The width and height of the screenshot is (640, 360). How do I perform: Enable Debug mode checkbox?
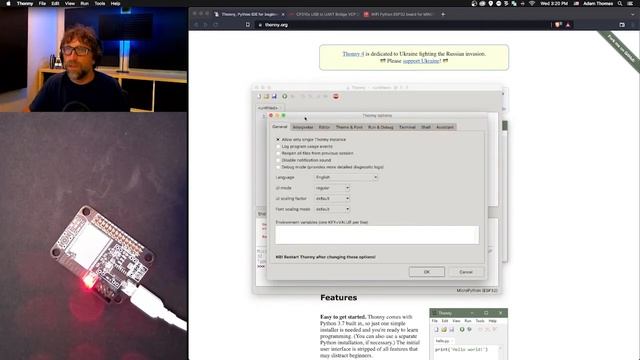click(278, 167)
